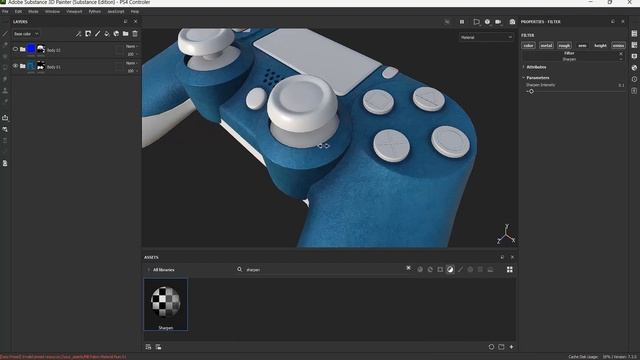Select the mask thumbnail of Body 01
The height and width of the screenshot is (360, 640).
click(41, 66)
